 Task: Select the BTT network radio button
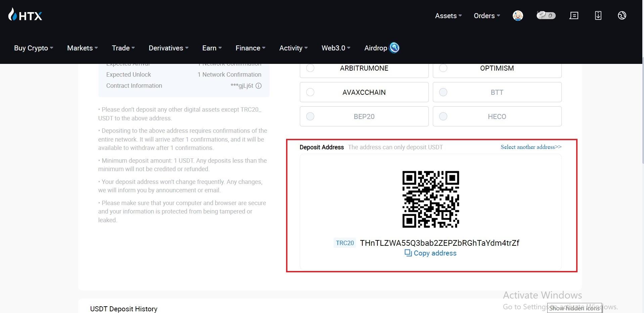(x=443, y=92)
